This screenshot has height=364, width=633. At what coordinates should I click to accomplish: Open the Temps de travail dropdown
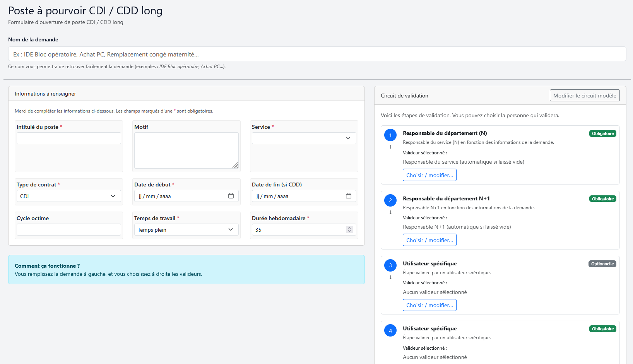pyautogui.click(x=186, y=230)
